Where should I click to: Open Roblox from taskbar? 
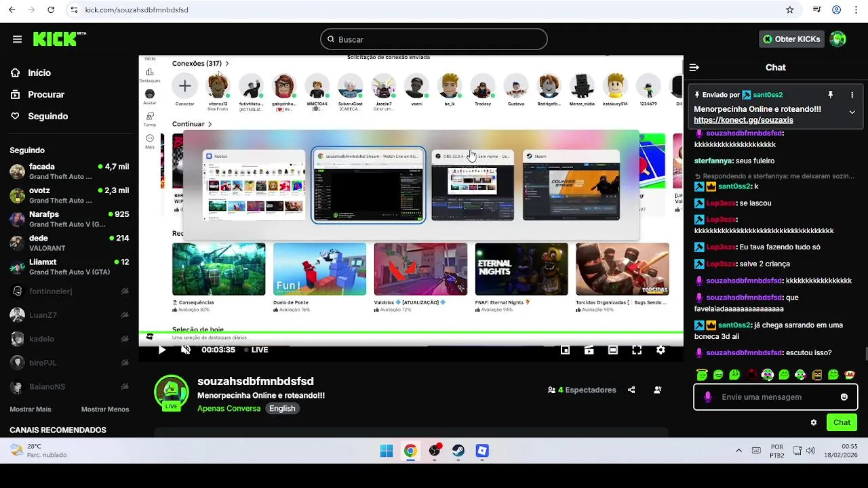click(482, 451)
